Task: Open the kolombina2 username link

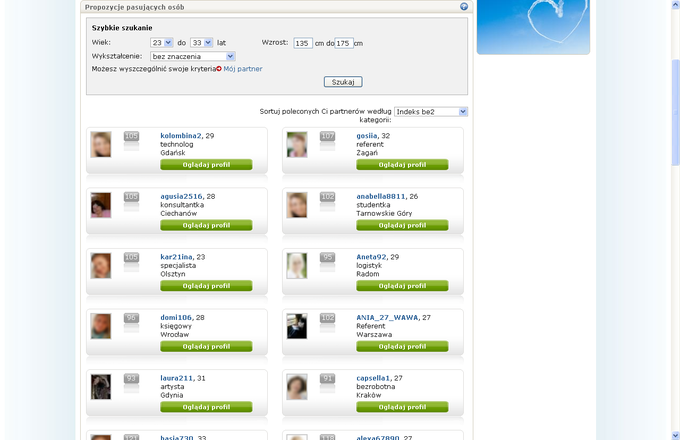Action: [181, 136]
